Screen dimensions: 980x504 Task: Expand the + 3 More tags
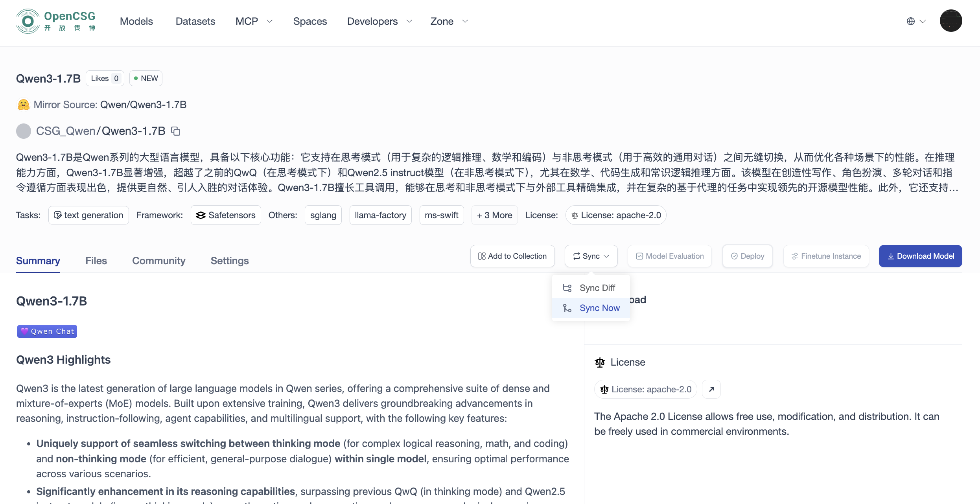click(494, 215)
